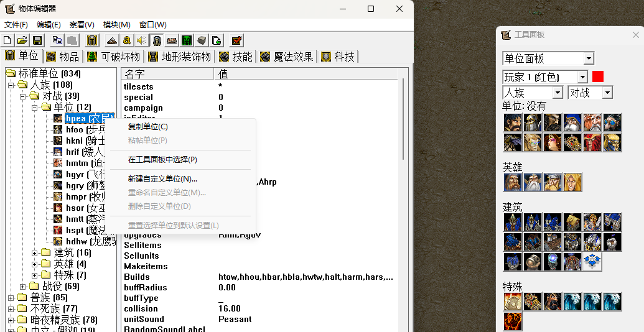
Task: Select the collision row with value 16.00
Action: [260, 308]
